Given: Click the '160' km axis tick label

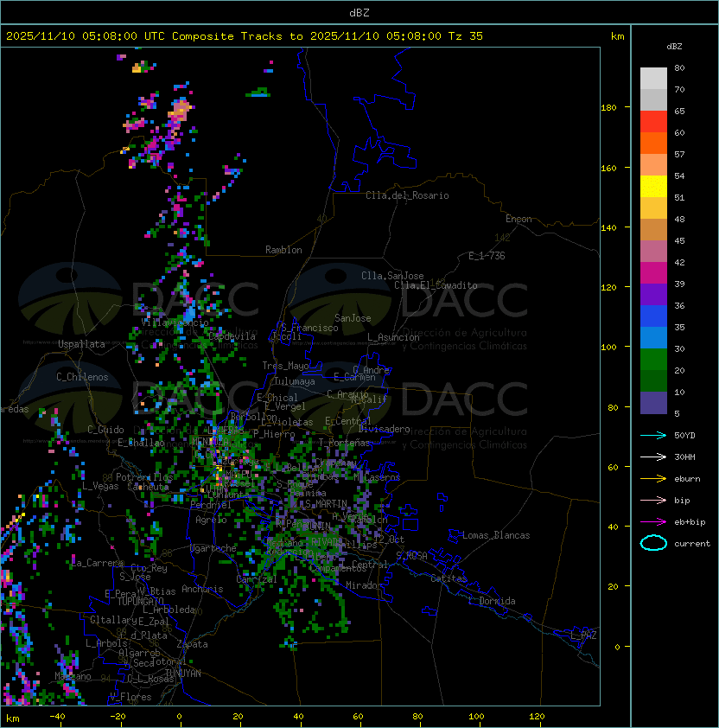Looking at the screenshot, I should pyautogui.click(x=608, y=168).
